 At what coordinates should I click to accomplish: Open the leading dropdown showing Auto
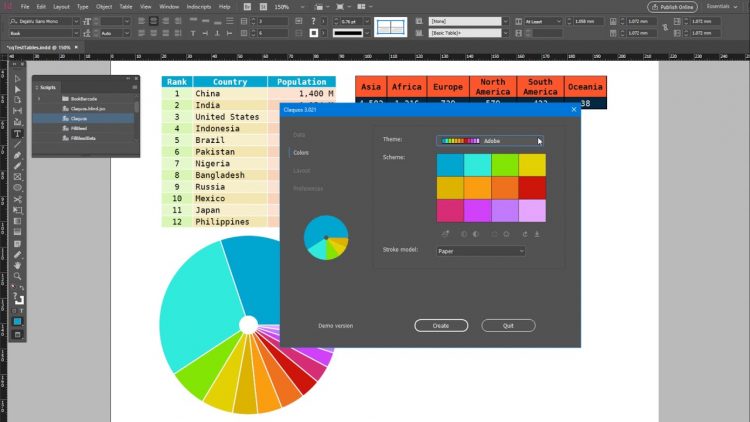tap(126, 33)
